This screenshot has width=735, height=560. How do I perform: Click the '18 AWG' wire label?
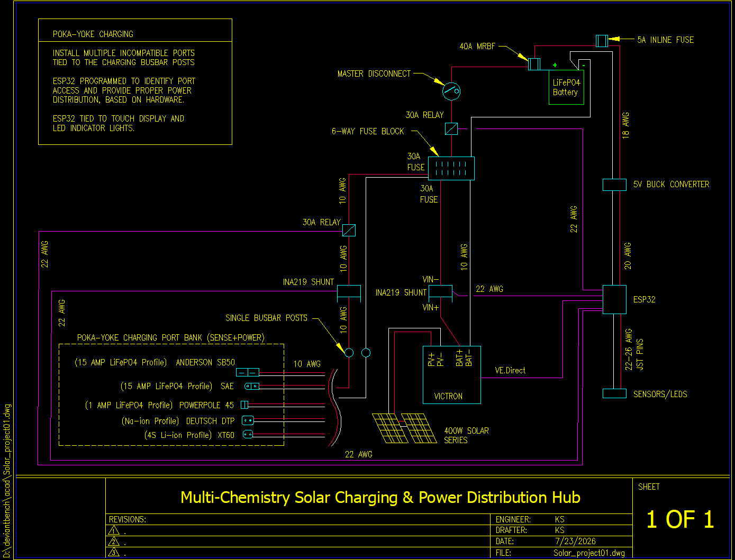point(626,125)
